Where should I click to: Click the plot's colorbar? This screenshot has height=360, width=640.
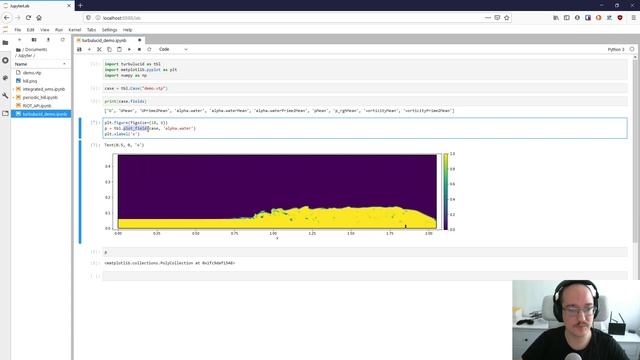(446, 191)
